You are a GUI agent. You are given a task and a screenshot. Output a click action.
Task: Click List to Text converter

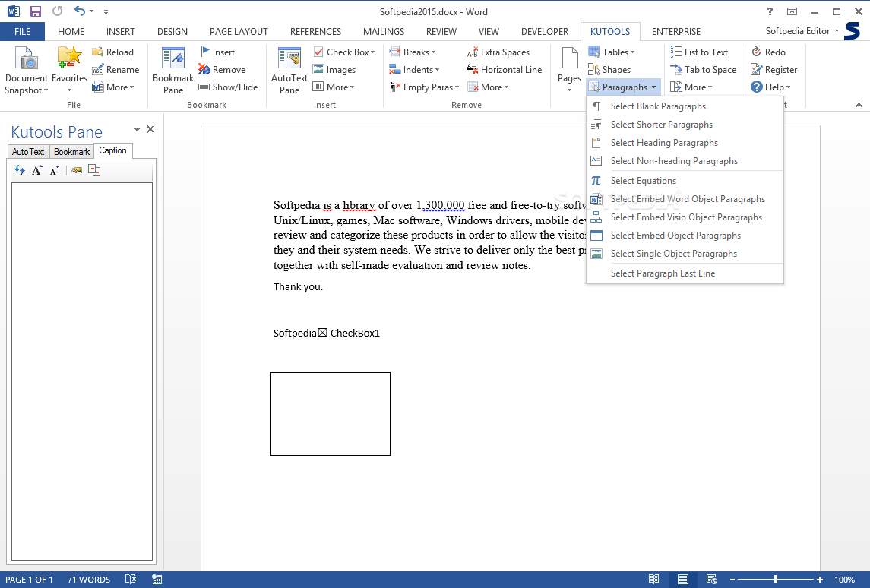pos(699,52)
